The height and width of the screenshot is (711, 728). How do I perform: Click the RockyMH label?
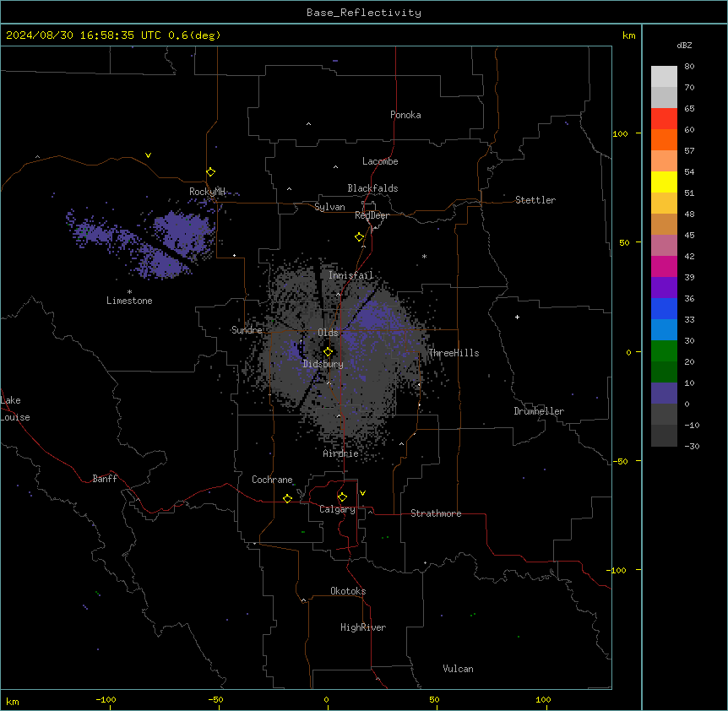pos(207,192)
